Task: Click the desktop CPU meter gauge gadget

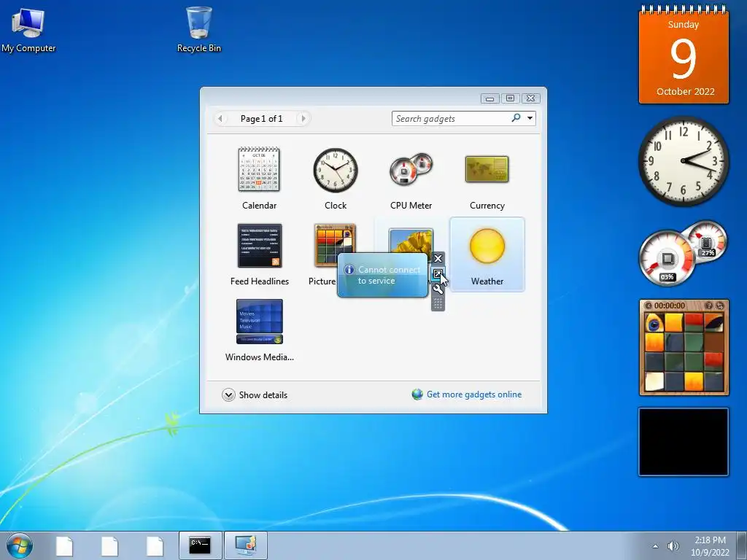Action: coord(683,253)
